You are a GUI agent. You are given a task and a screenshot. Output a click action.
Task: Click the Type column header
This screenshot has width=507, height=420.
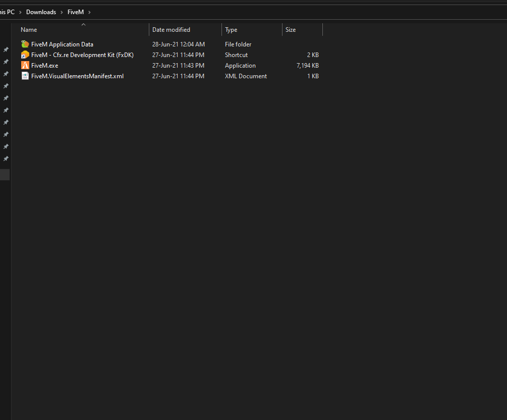pyautogui.click(x=231, y=29)
